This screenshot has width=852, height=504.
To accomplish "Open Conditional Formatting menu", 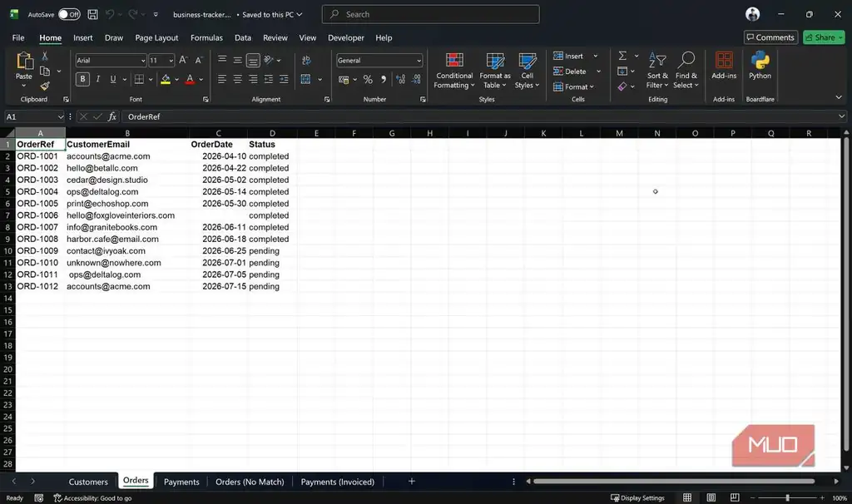I will click(x=454, y=71).
